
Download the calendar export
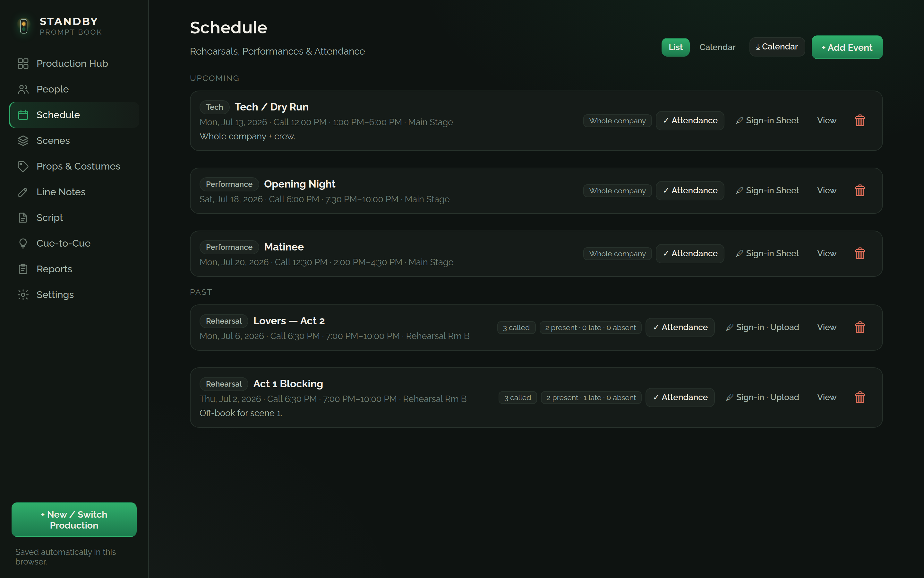pyautogui.click(x=777, y=47)
